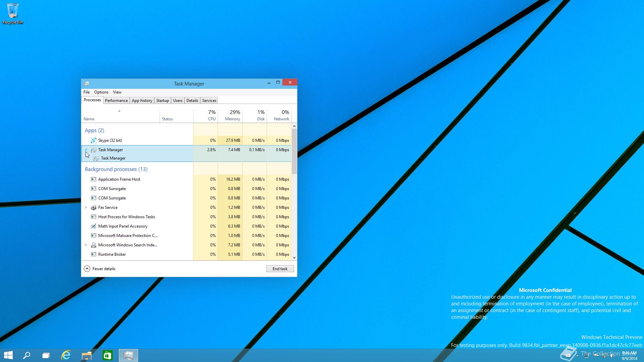Open the volume speaker tray icon
The width and height of the screenshot is (644, 362).
pos(613,356)
